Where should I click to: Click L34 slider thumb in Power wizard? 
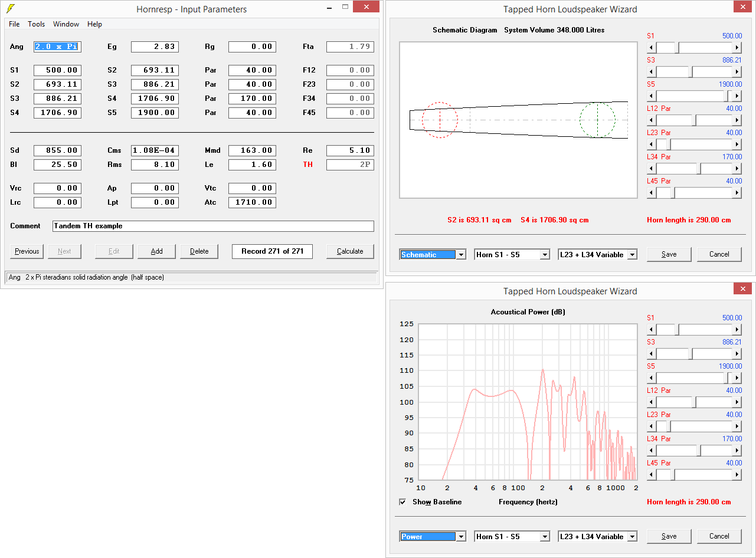[x=699, y=451]
